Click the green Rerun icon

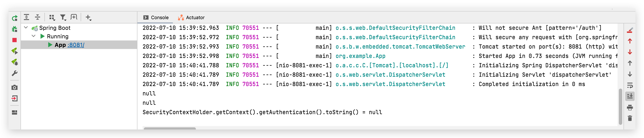pos(15,18)
